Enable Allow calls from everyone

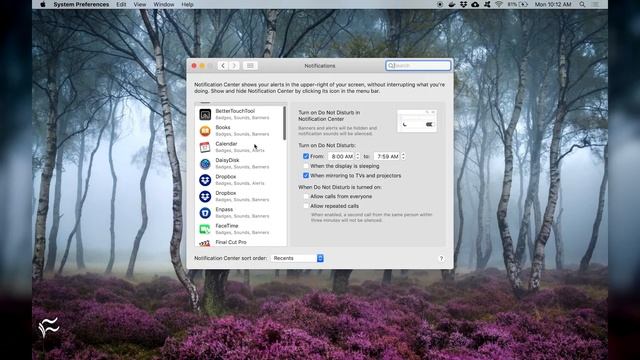point(306,196)
